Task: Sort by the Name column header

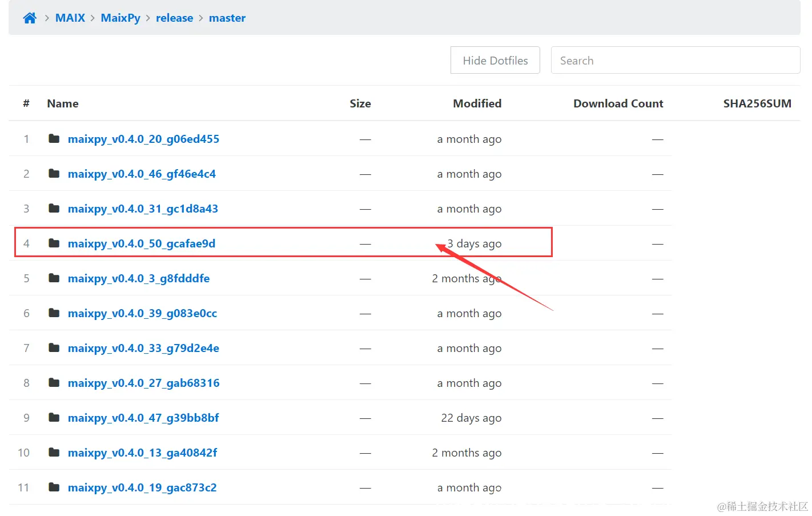Action: coord(63,104)
